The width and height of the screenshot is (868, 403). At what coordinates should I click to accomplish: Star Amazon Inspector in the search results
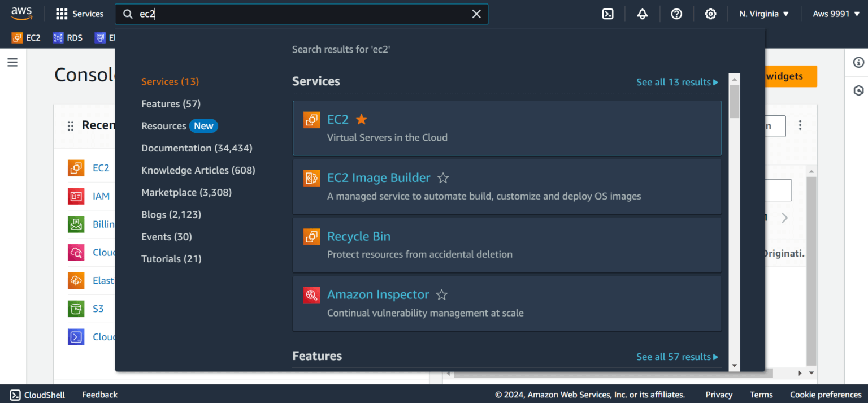(x=441, y=294)
